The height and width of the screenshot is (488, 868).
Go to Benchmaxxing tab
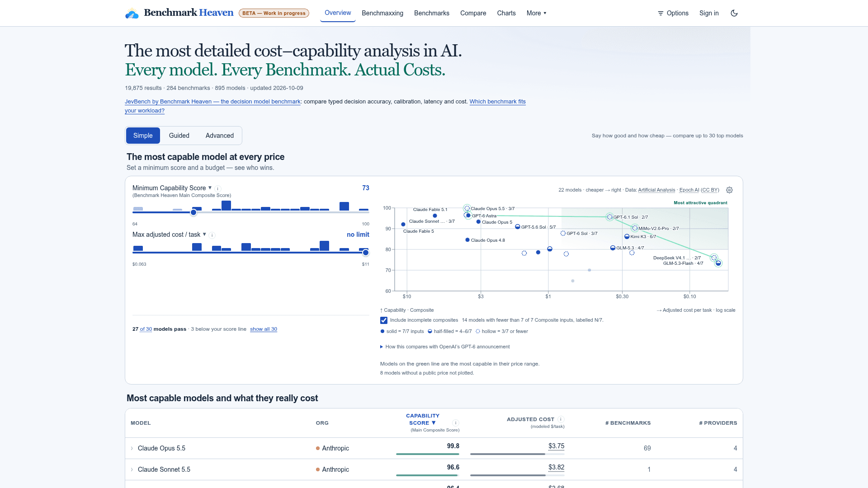[x=382, y=13]
